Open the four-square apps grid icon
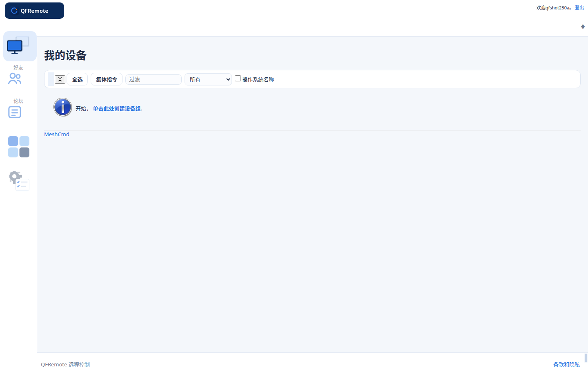 coord(19,147)
